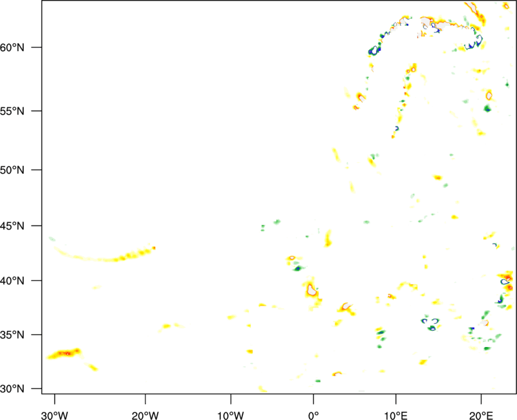This screenshot has width=517, height=420.
Task: Click the 20°E longitude label
Action: (481, 415)
